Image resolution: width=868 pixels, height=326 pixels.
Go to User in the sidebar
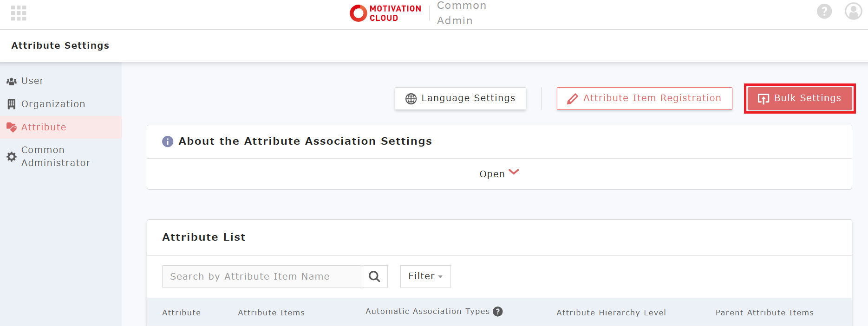32,81
